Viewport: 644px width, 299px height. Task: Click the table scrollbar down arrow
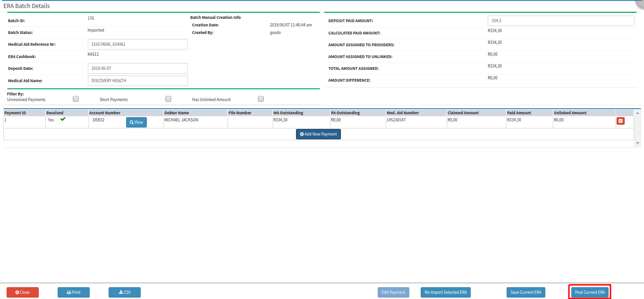[x=638, y=143]
